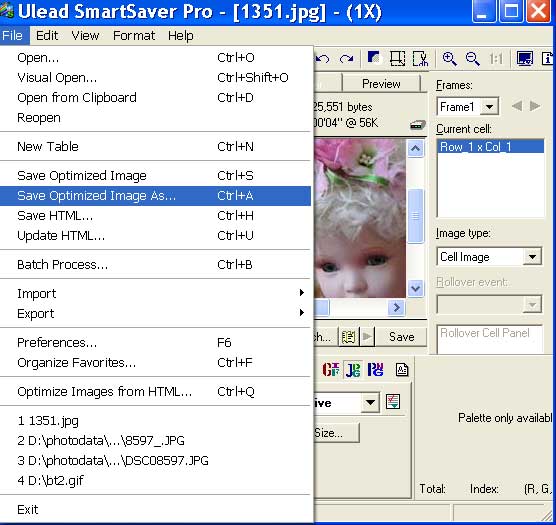Image resolution: width=556 pixels, height=525 pixels.
Task: Click the preview vertical scrollbar down arrow
Action: coord(415,288)
